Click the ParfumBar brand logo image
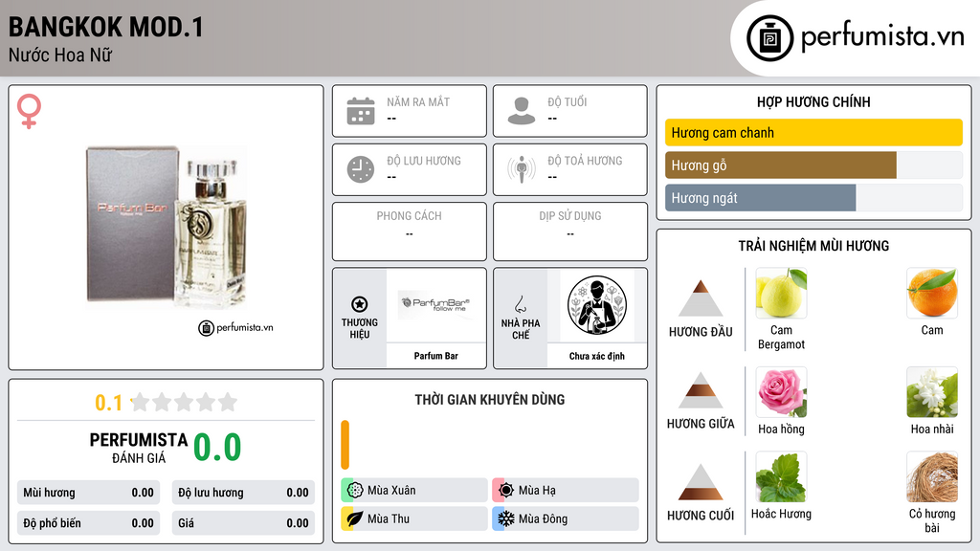980x551 pixels. coord(435,304)
